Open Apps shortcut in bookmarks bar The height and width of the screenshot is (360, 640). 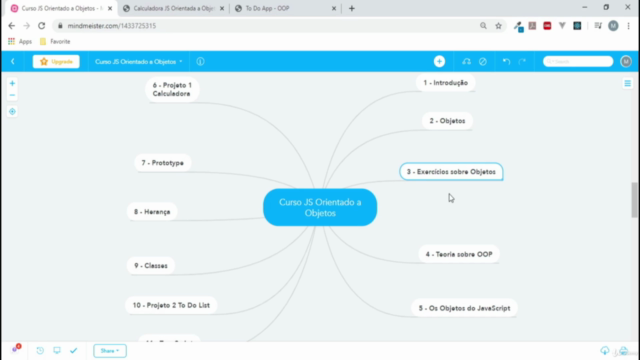pos(20,42)
